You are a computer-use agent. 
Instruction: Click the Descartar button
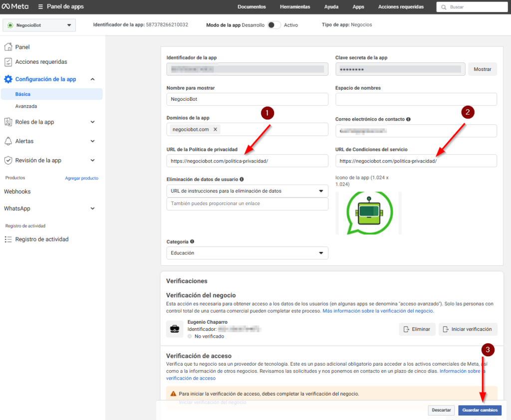441,410
